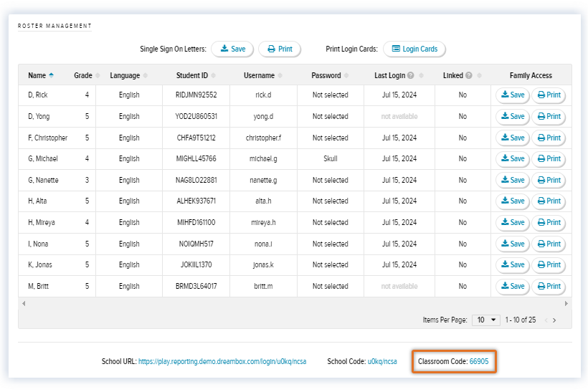Go to previous page of roster
Image resolution: width=588 pixels, height=392 pixels.
(x=545, y=320)
